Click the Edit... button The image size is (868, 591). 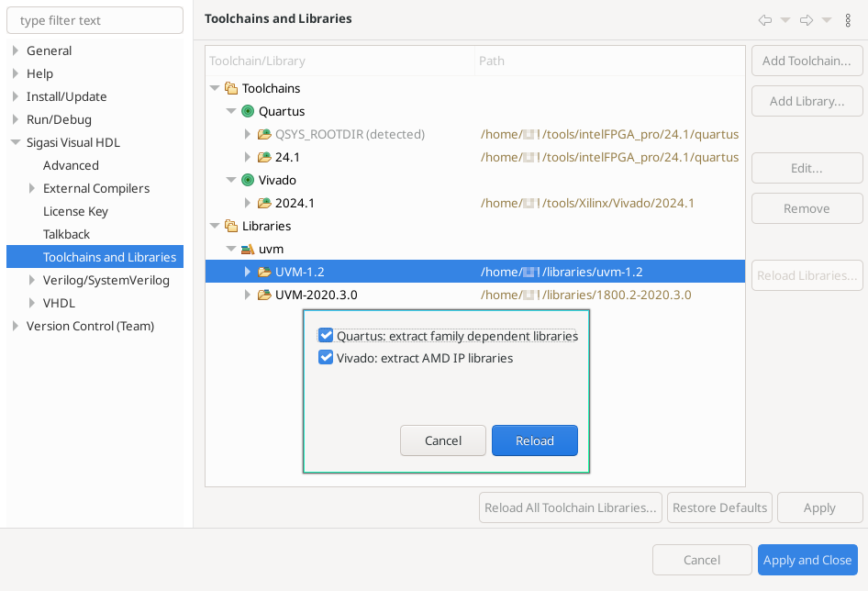coord(807,168)
